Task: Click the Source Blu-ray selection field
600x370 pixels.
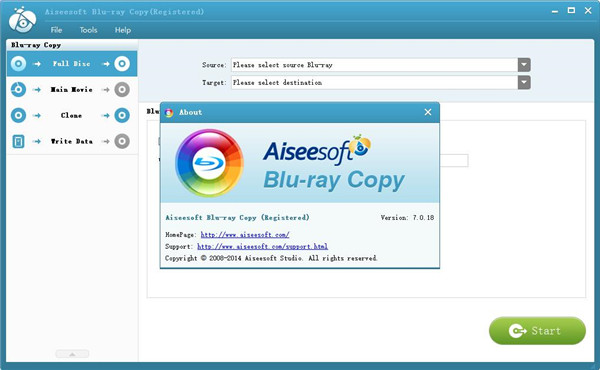Action: point(374,65)
